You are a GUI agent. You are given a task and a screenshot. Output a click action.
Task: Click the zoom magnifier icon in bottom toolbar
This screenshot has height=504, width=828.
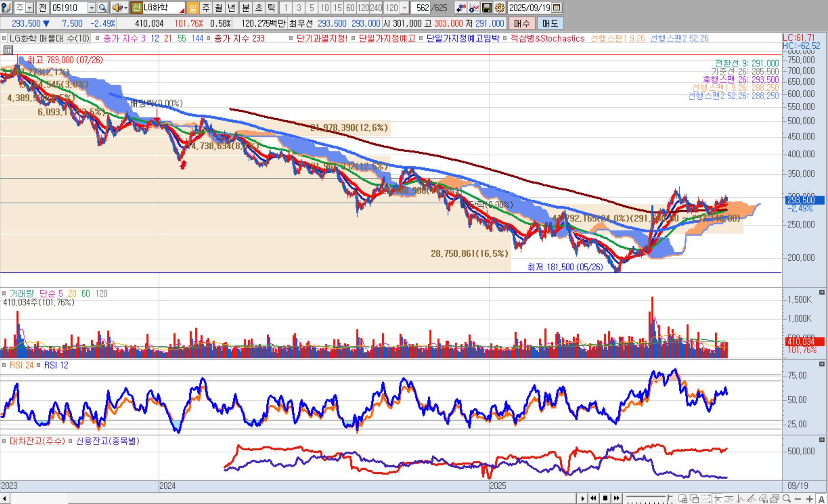pyautogui.click(x=787, y=499)
